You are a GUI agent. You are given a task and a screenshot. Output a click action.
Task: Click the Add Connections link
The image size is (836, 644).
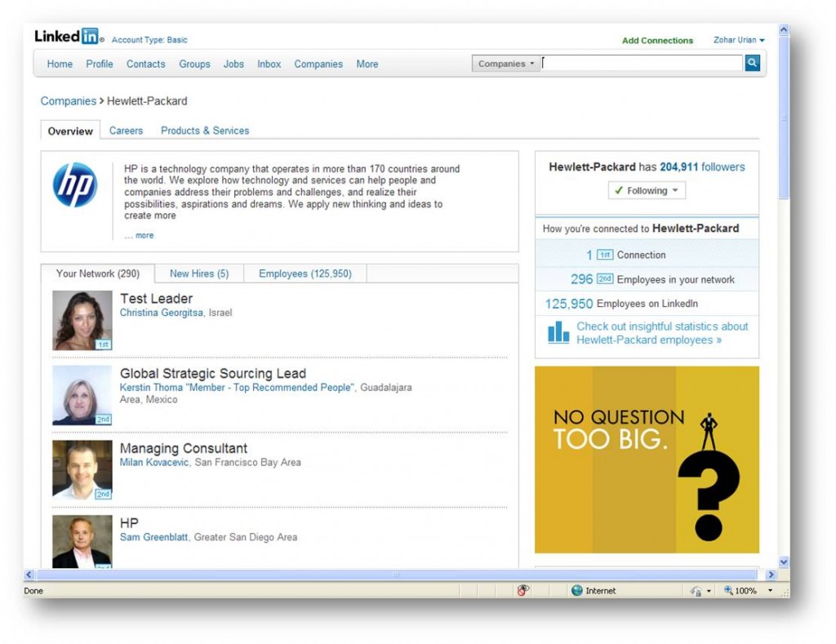point(657,41)
